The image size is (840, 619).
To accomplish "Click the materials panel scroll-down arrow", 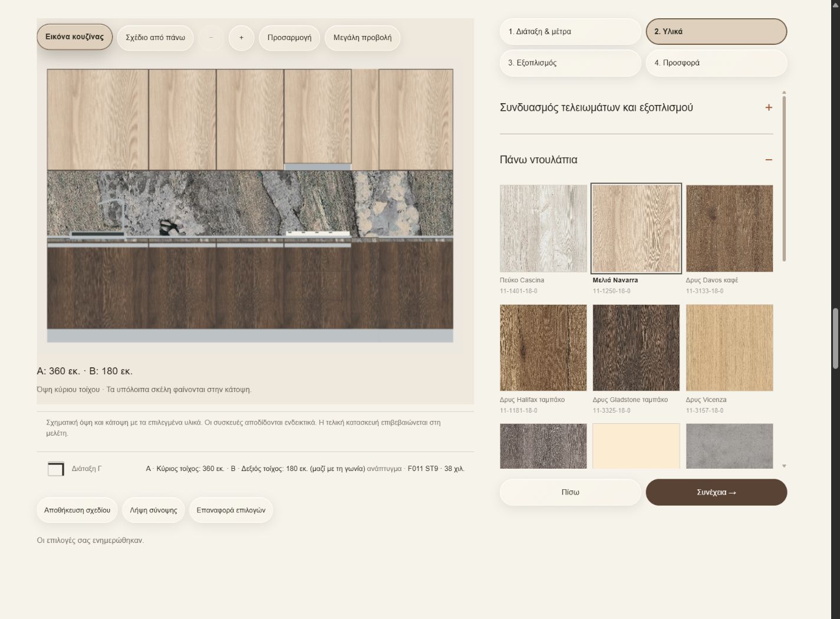I will click(x=784, y=466).
